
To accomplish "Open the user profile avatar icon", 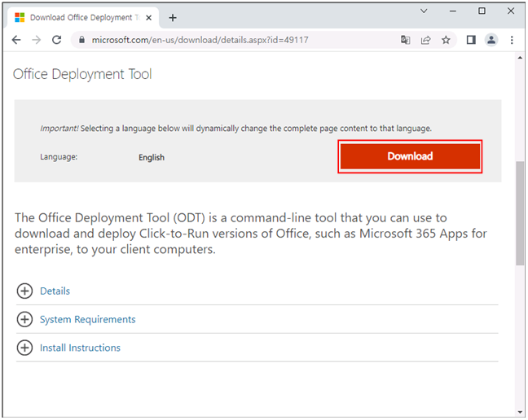I will (x=491, y=40).
